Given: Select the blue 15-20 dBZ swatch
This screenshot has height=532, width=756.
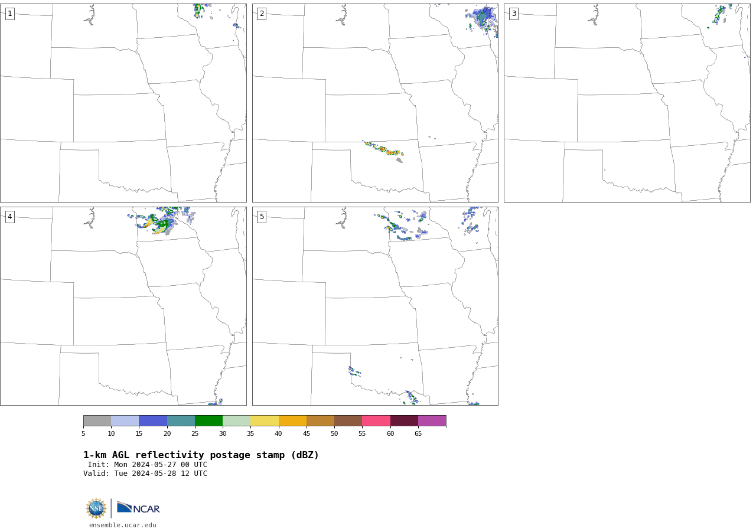Looking at the screenshot, I should click(153, 421).
